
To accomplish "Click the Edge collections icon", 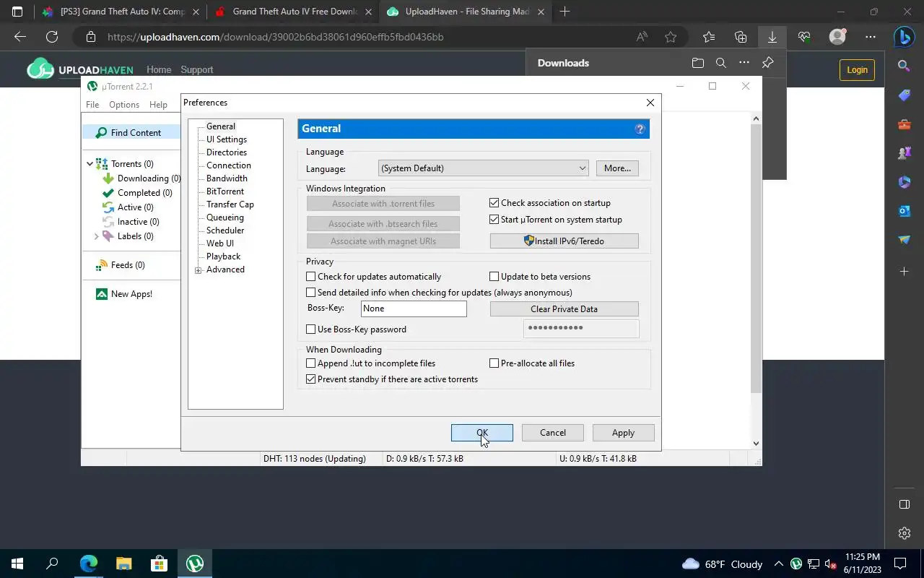I will (741, 37).
